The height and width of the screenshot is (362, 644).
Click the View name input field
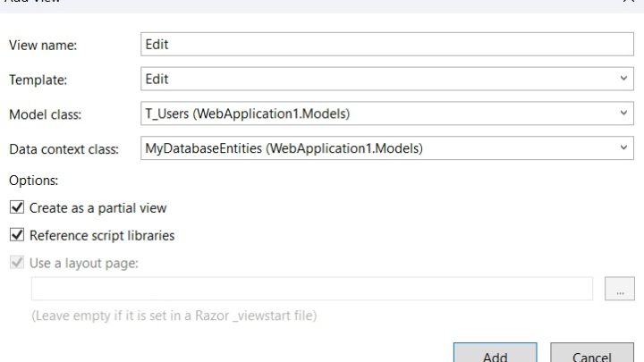387,45
